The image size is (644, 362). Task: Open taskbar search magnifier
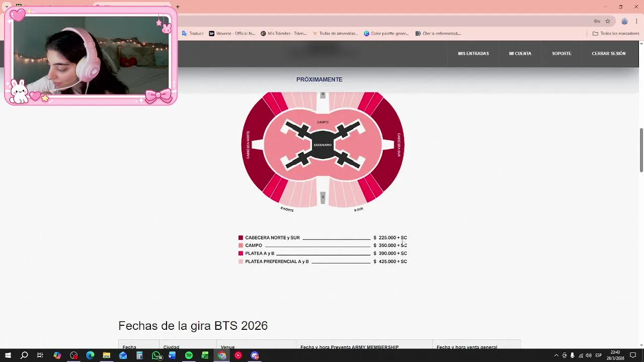coord(24,355)
